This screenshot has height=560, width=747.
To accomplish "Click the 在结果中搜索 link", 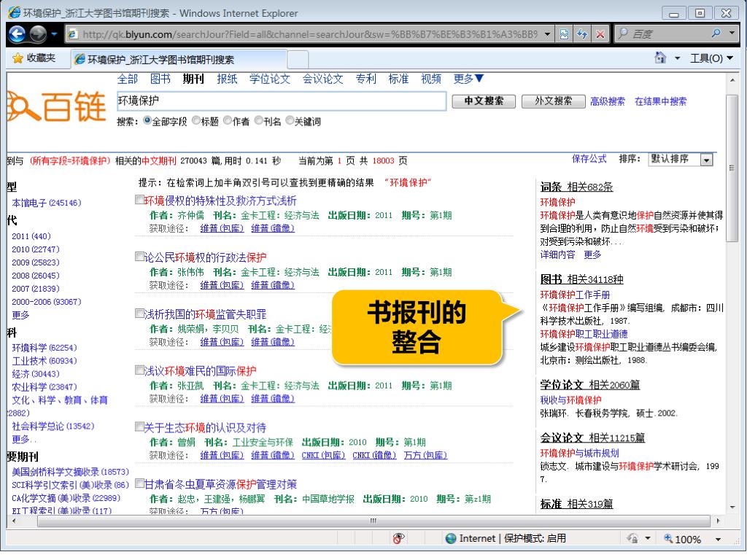I will click(x=661, y=101).
